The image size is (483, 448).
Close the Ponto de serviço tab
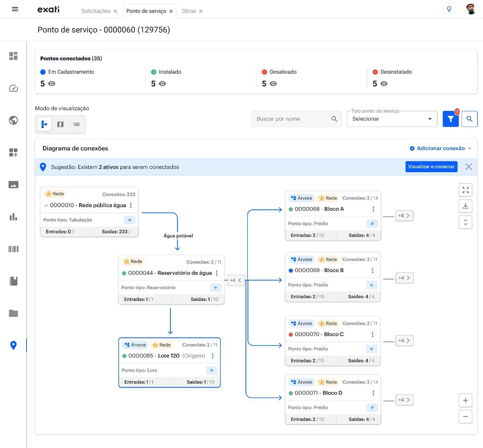pos(171,11)
